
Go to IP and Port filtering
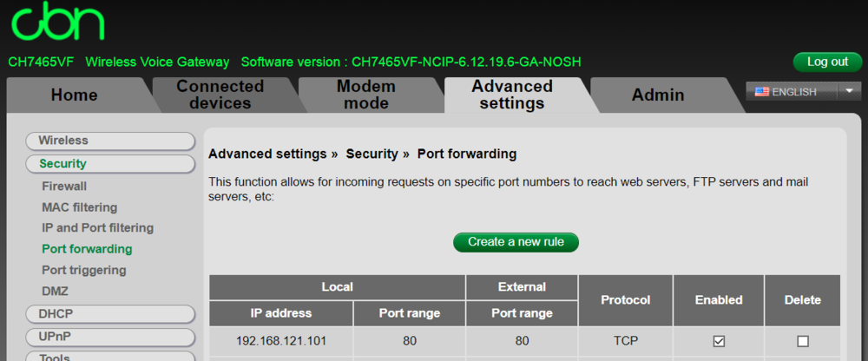pyautogui.click(x=97, y=228)
